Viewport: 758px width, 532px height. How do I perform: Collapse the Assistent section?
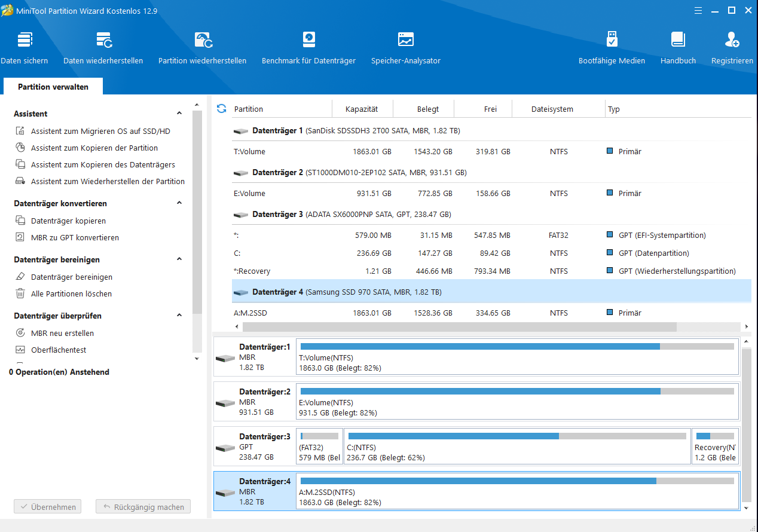[x=179, y=114]
